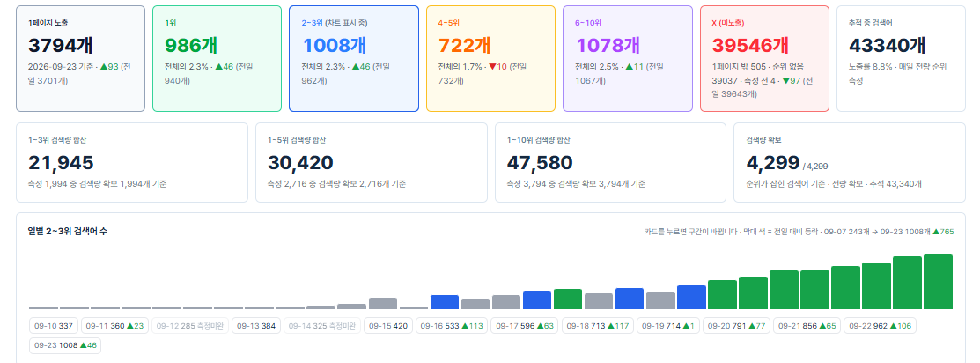Click the chart title 일별 2~3위 검색어 수

(68, 232)
